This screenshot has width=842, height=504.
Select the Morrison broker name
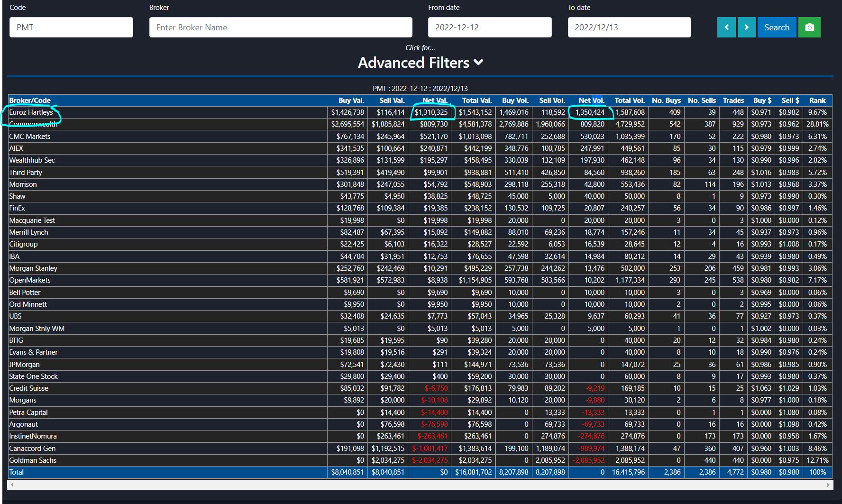coord(23,184)
